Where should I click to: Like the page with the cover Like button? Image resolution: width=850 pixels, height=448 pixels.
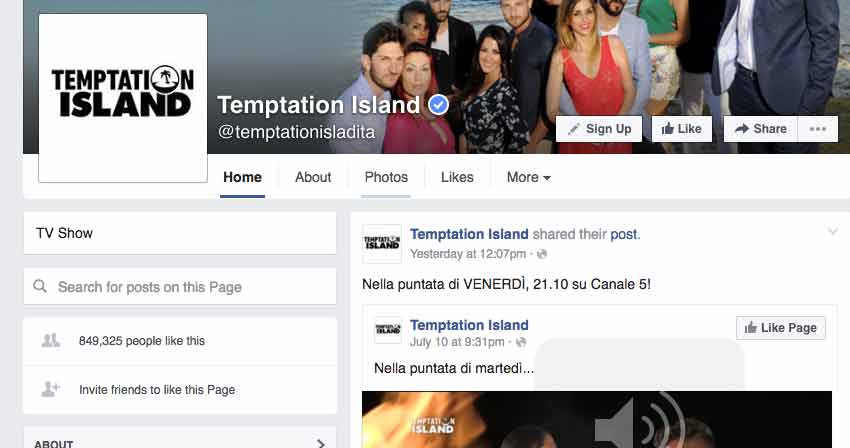click(x=682, y=129)
